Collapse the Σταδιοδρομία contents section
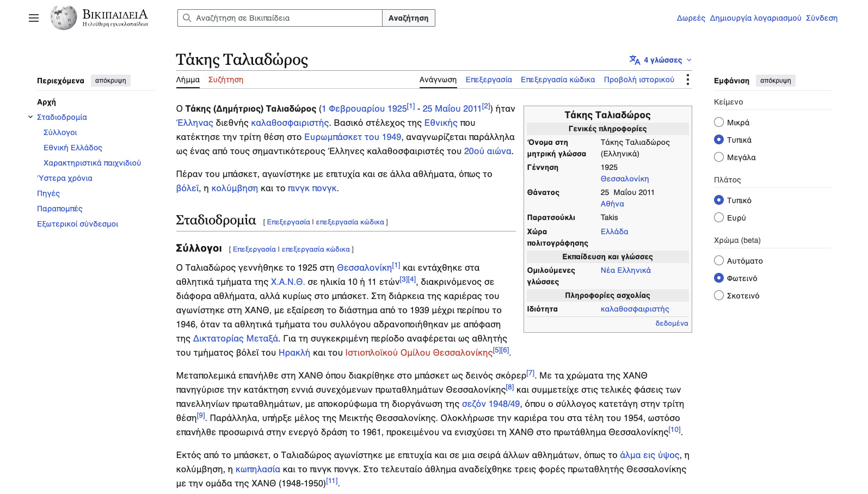 [30, 117]
